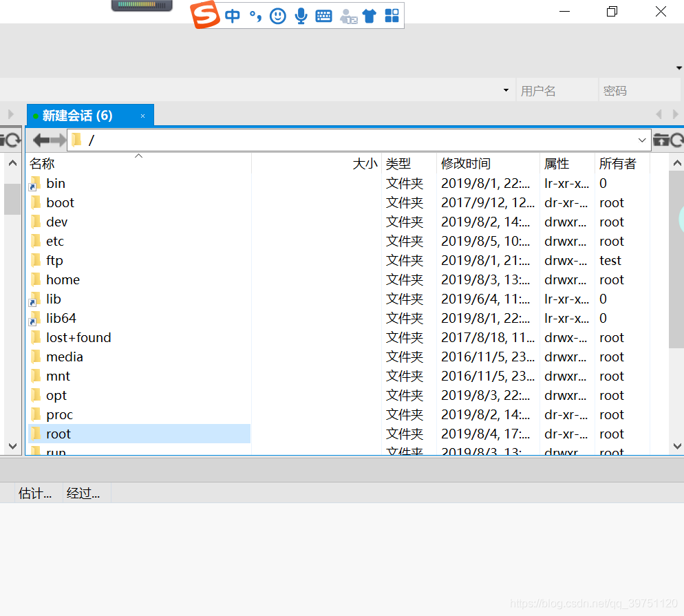Open the on-screen soft keyboard icon
The width and height of the screenshot is (684, 616).
[x=323, y=15]
